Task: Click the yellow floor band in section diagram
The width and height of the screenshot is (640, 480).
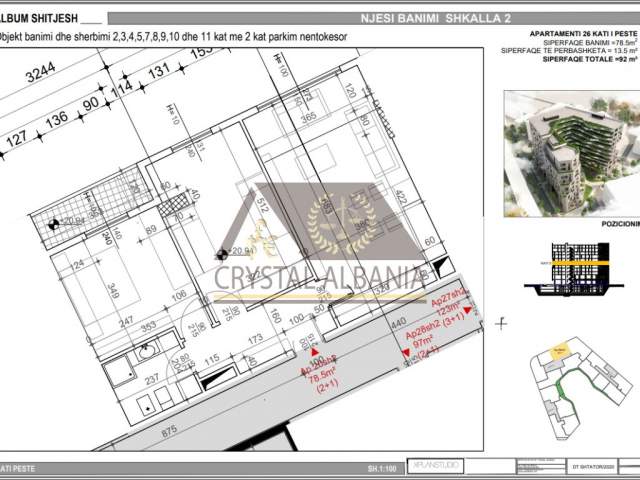Action: (x=581, y=264)
